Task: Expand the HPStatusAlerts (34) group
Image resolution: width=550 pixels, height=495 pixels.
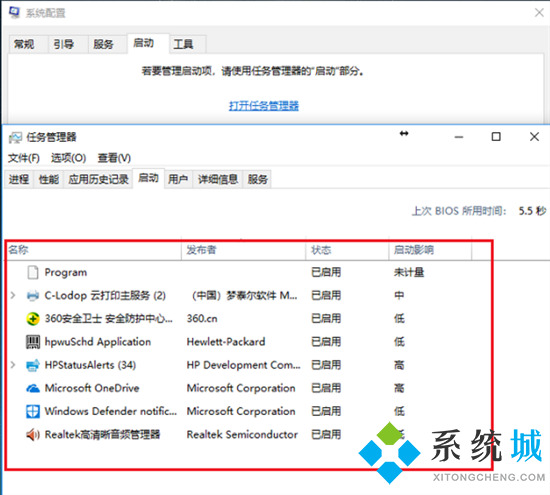Action: pyautogui.click(x=13, y=365)
